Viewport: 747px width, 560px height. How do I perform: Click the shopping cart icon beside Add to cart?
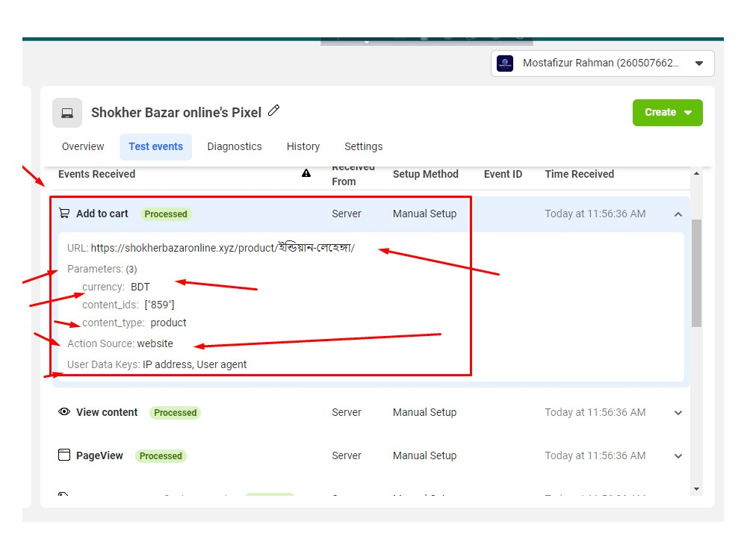pos(63,213)
